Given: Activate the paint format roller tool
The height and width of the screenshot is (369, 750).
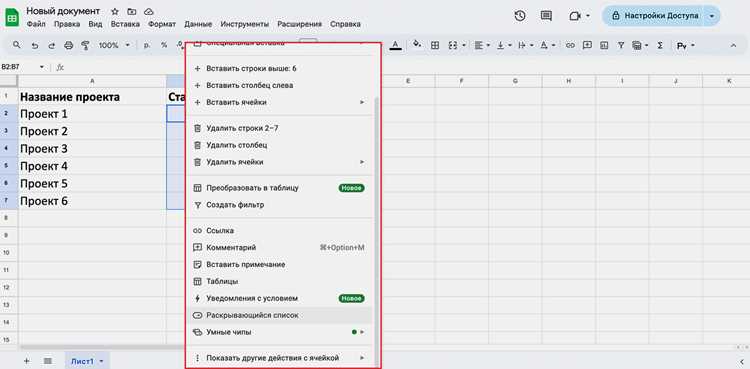Looking at the screenshot, I should pos(85,45).
